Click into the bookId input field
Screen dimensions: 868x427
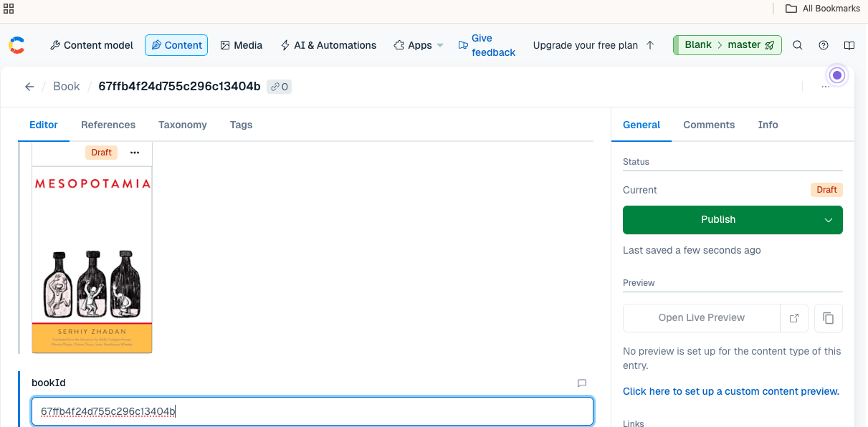coord(313,411)
